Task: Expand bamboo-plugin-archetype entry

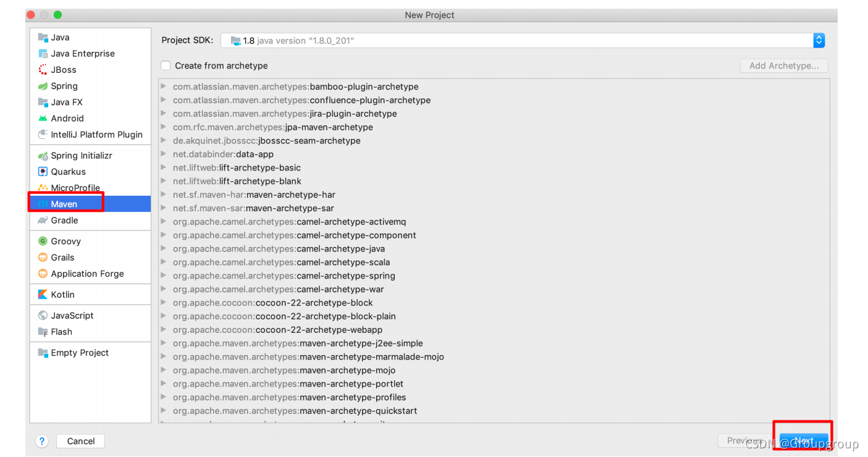Action: (164, 86)
